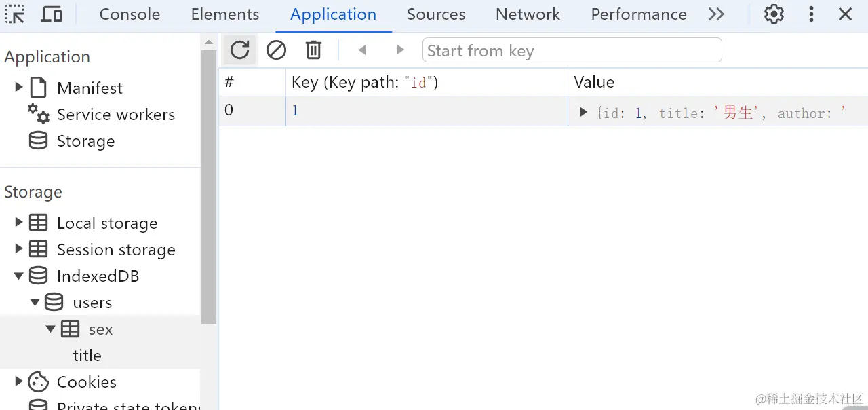Refresh the IndexedDB object store data
The height and width of the screenshot is (410, 868).
click(240, 50)
